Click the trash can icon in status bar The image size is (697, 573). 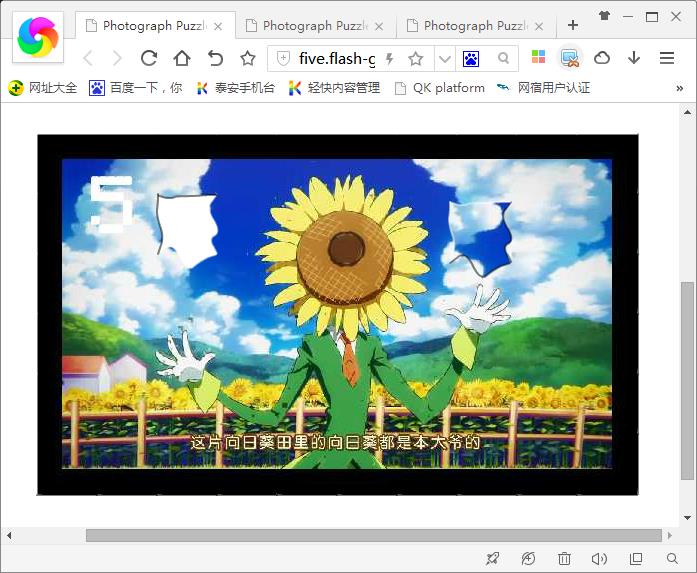564,559
